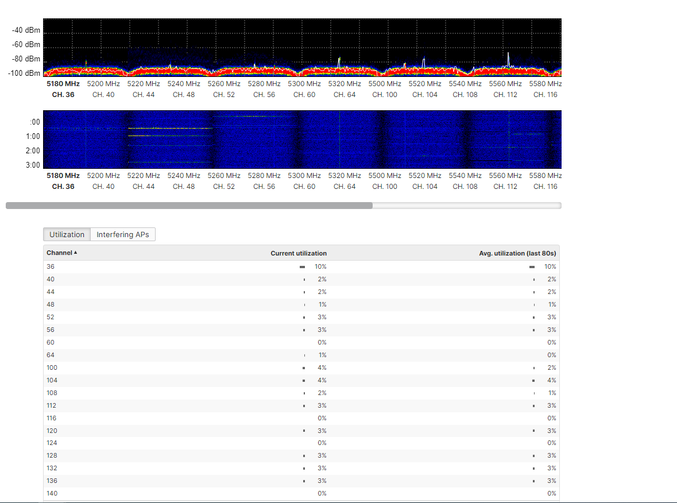Click the 5320 MHz label under spectrum graph
Image resolution: width=677 pixels, height=503 pixels.
click(x=345, y=84)
